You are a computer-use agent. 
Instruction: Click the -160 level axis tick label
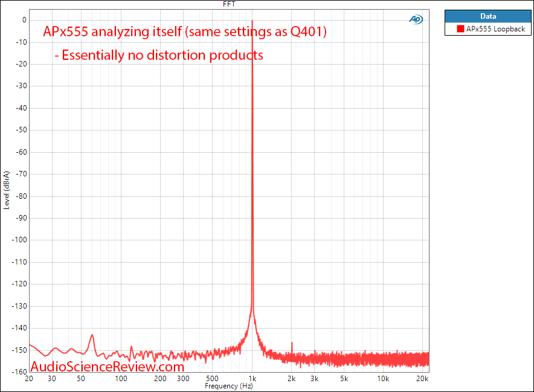pos(19,371)
